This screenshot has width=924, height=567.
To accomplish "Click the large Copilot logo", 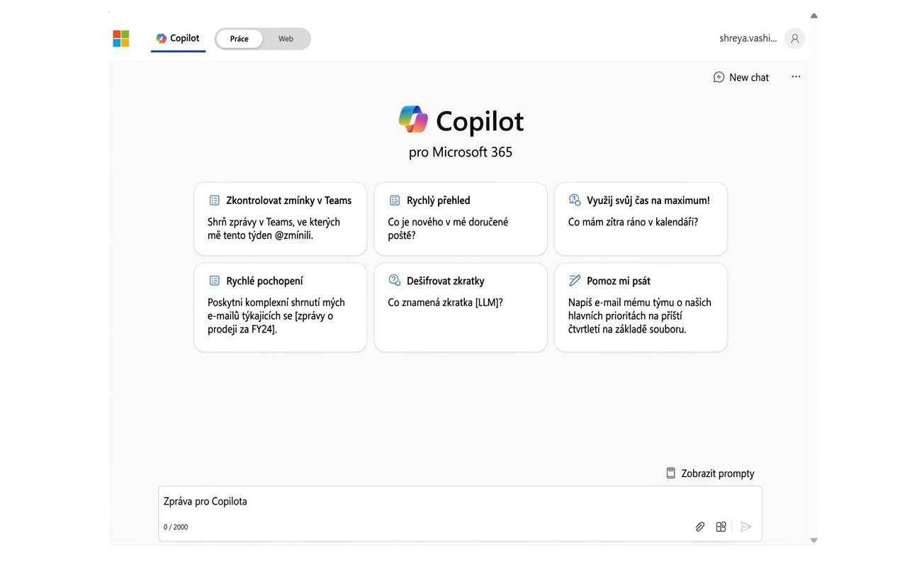I will click(413, 120).
